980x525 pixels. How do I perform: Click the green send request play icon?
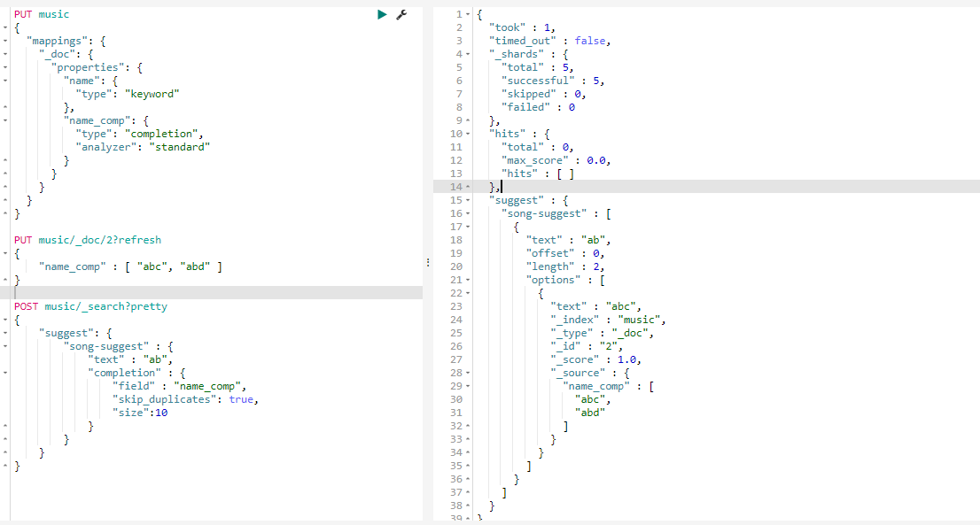click(382, 14)
